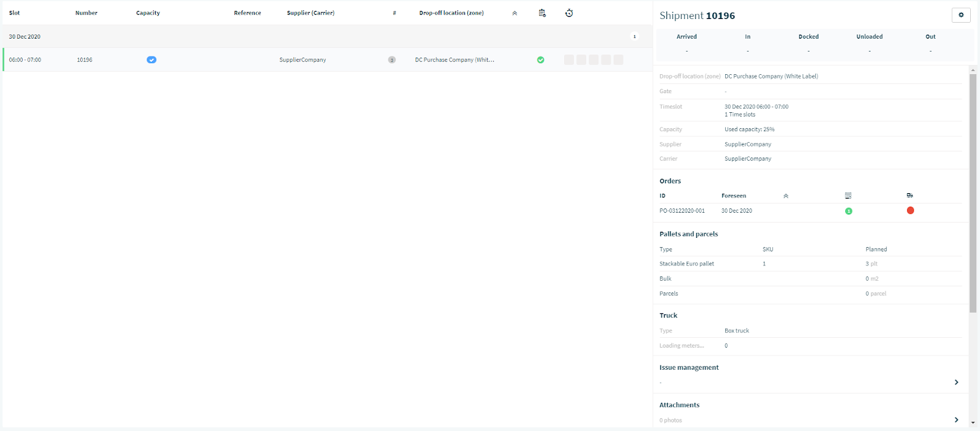Click the double-chevron priority icon in header

tap(514, 13)
